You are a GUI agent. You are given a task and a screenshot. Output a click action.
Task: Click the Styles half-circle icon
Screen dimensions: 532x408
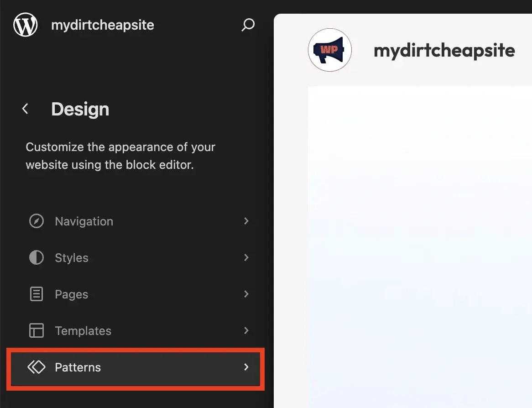coord(37,258)
